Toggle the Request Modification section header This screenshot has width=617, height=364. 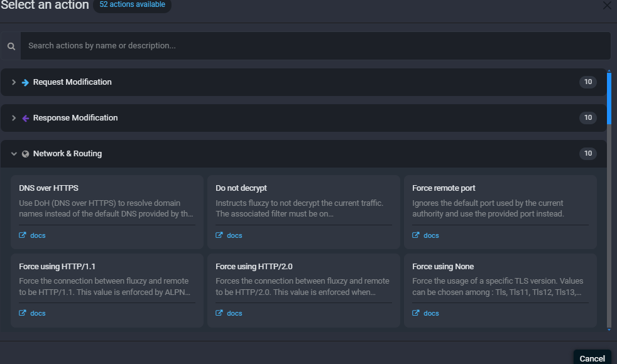pyautogui.click(x=303, y=82)
